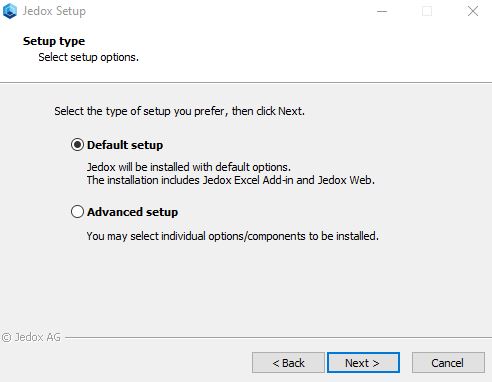Click the greyed-out maximize button
The height and width of the screenshot is (382, 492).
click(427, 11)
